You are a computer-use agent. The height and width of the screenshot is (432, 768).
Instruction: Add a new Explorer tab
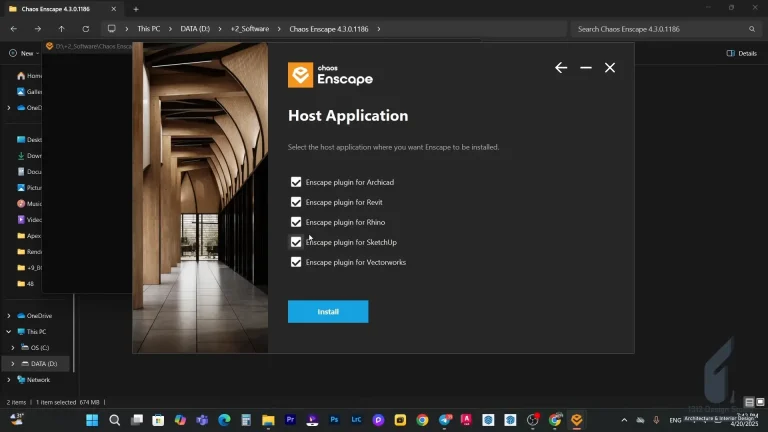(136, 9)
